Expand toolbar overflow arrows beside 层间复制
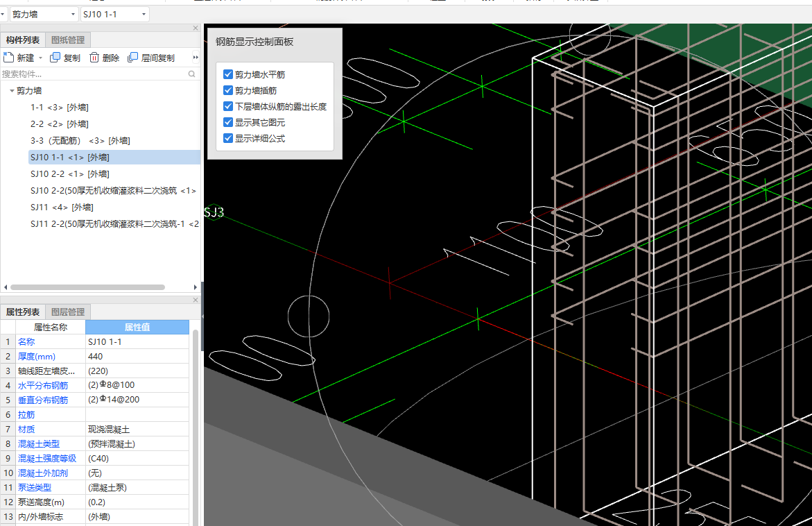 pos(196,58)
